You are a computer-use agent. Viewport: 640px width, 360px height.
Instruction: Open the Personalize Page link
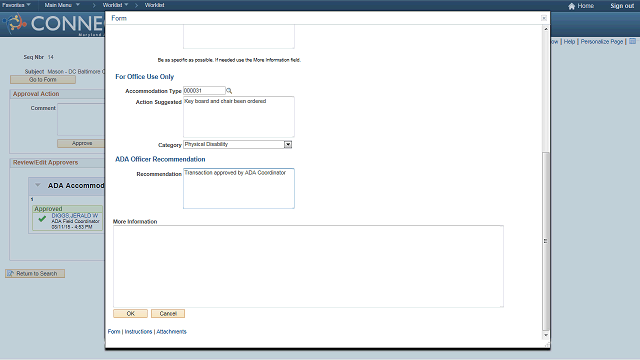click(x=602, y=42)
